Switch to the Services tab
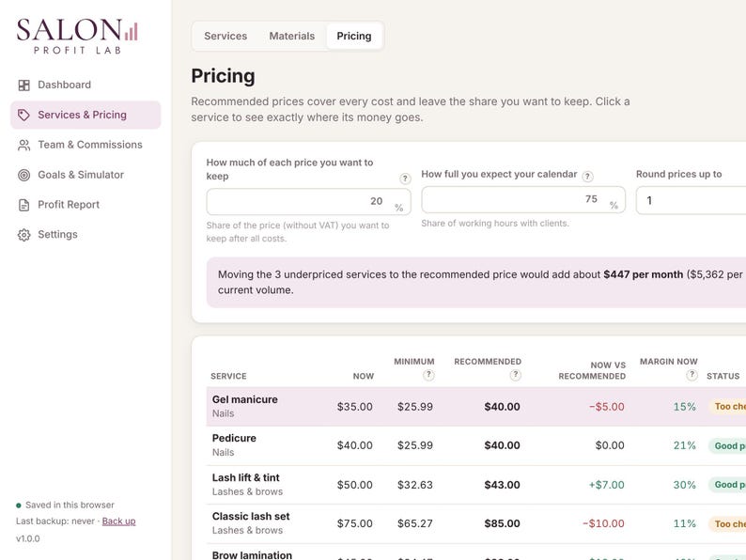 click(x=225, y=36)
